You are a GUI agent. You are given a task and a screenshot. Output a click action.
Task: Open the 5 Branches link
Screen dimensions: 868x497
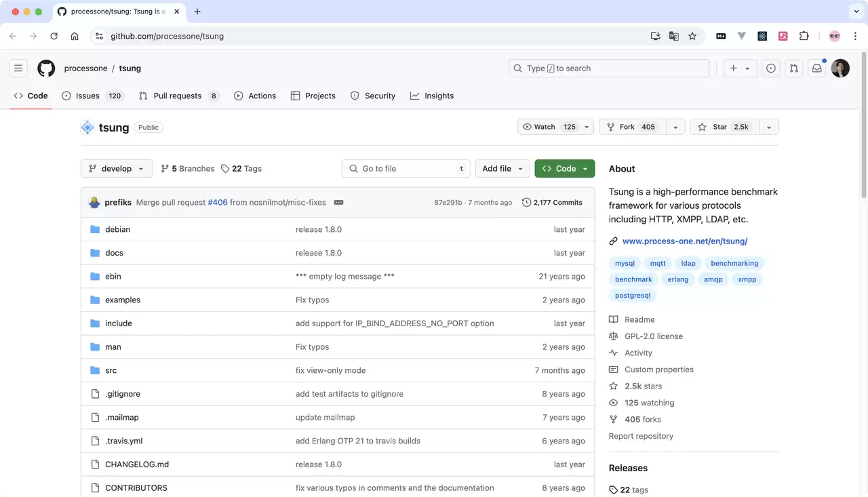[x=188, y=169]
